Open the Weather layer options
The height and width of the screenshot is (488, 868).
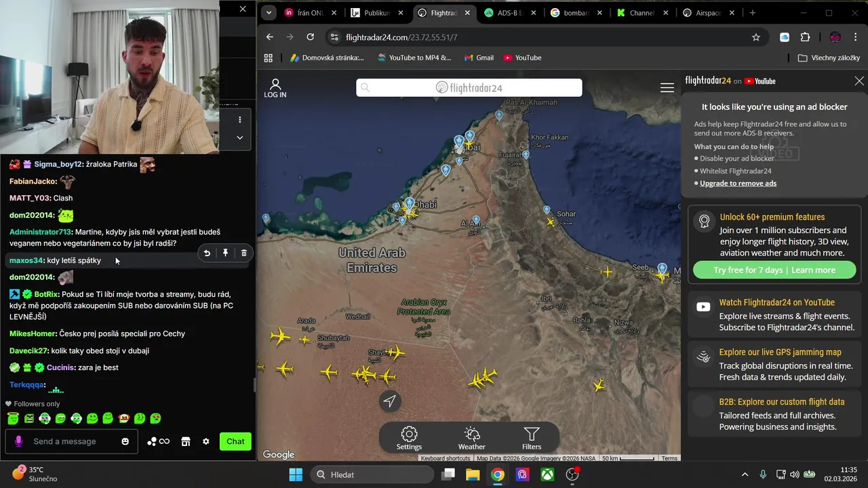pyautogui.click(x=472, y=439)
